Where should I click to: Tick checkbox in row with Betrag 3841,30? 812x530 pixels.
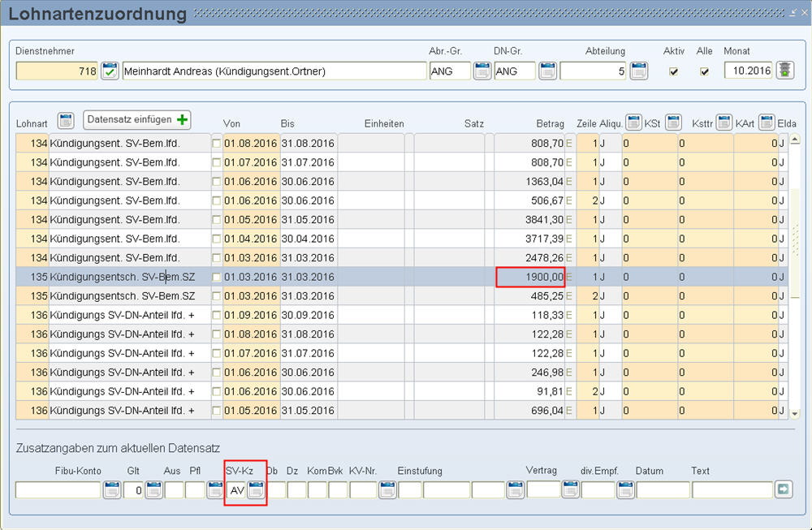[217, 220]
